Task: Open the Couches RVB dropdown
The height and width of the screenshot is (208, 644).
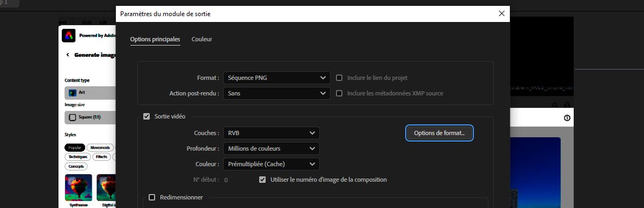Action: click(x=271, y=133)
